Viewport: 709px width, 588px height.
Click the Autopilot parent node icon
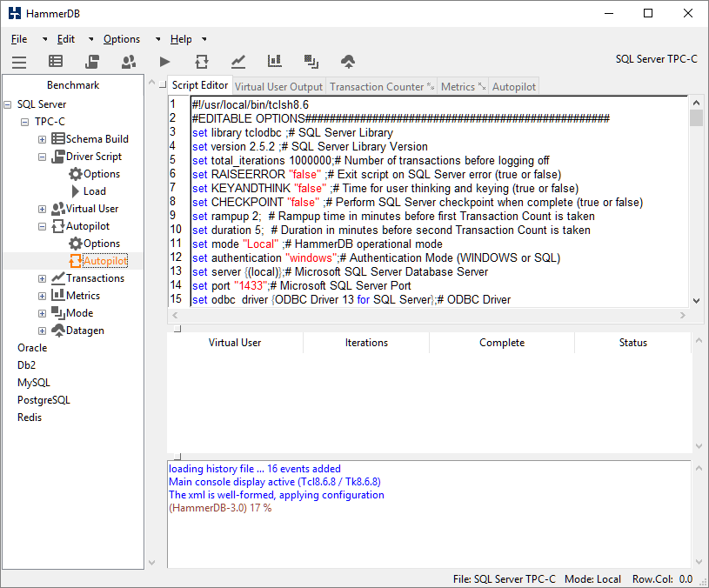[58, 226]
